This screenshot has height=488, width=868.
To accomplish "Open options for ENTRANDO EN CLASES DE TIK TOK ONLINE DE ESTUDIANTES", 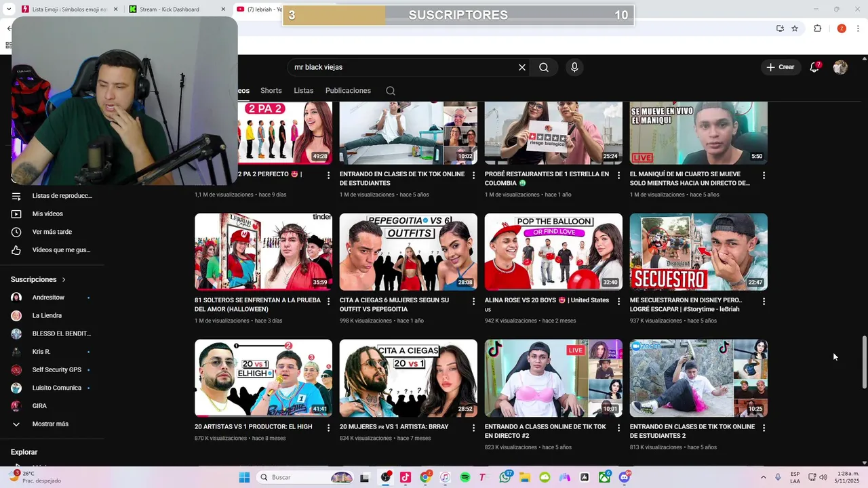I will click(474, 175).
